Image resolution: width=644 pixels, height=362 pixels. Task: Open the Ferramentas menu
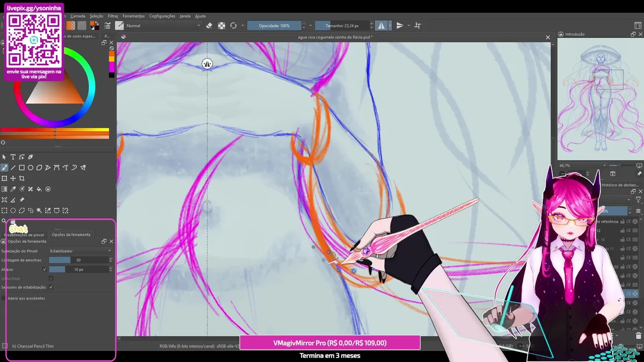point(133,16)
